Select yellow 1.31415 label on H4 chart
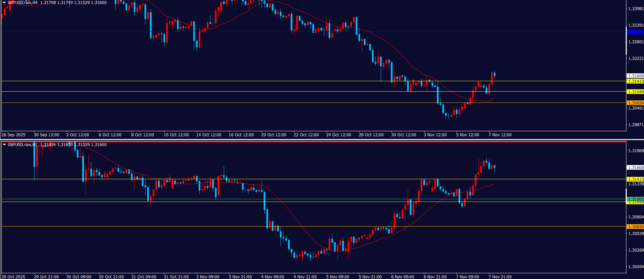The width and height of the screenshot is (644, 279). point(635,82)
